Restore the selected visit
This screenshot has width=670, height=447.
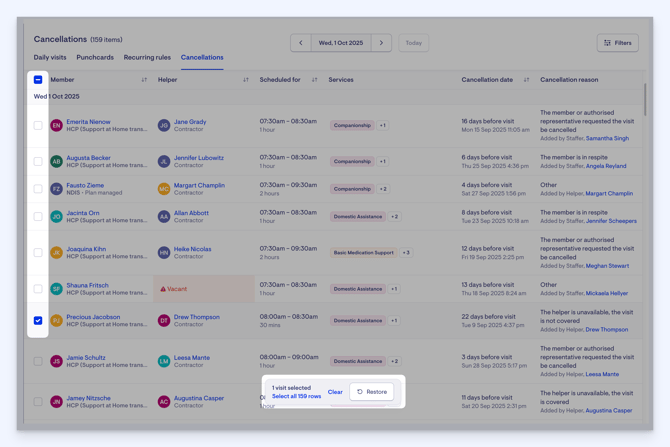(372, 392)
